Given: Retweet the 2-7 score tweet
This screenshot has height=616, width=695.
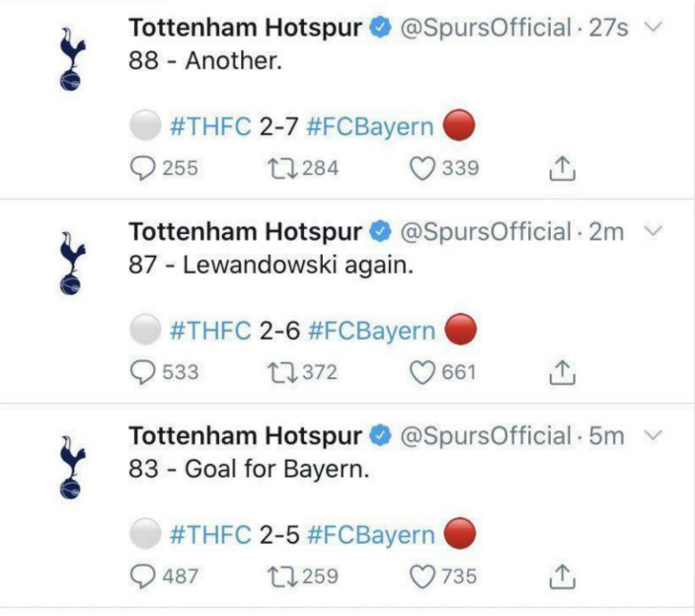Looking at the screenshot, I should [282, 169].
